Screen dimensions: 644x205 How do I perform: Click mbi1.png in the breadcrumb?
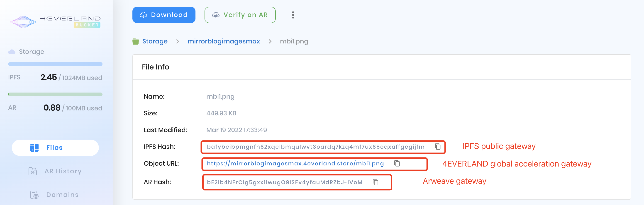click(294, 41)
